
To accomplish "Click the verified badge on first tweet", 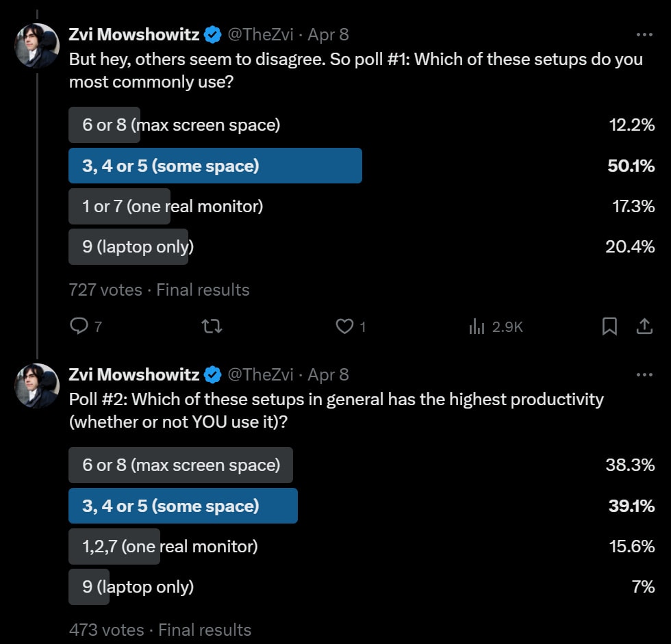I will (213, 34).
